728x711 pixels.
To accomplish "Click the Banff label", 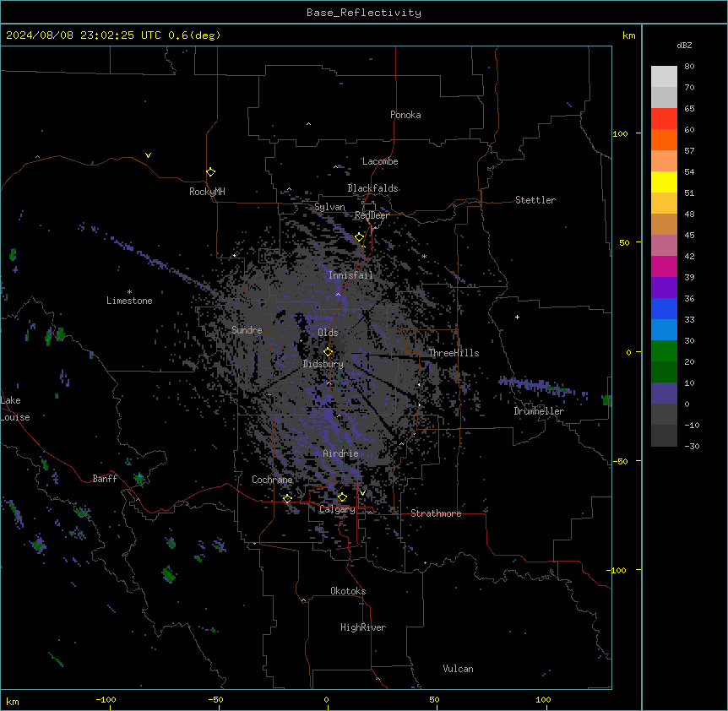I will (105, 479).
